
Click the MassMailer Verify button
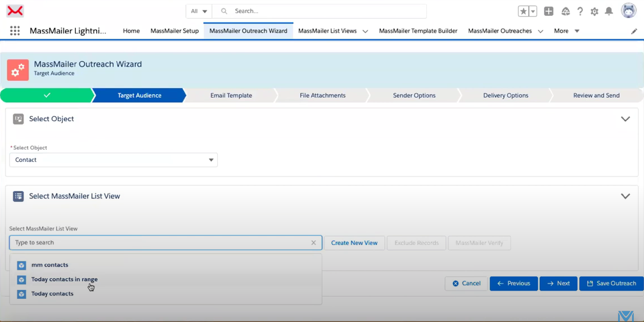(479, 243)
